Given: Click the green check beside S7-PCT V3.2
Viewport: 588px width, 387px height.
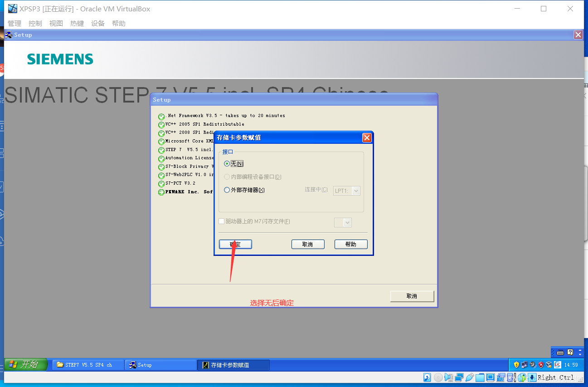Looking at the screenshot, I should 161,184.
